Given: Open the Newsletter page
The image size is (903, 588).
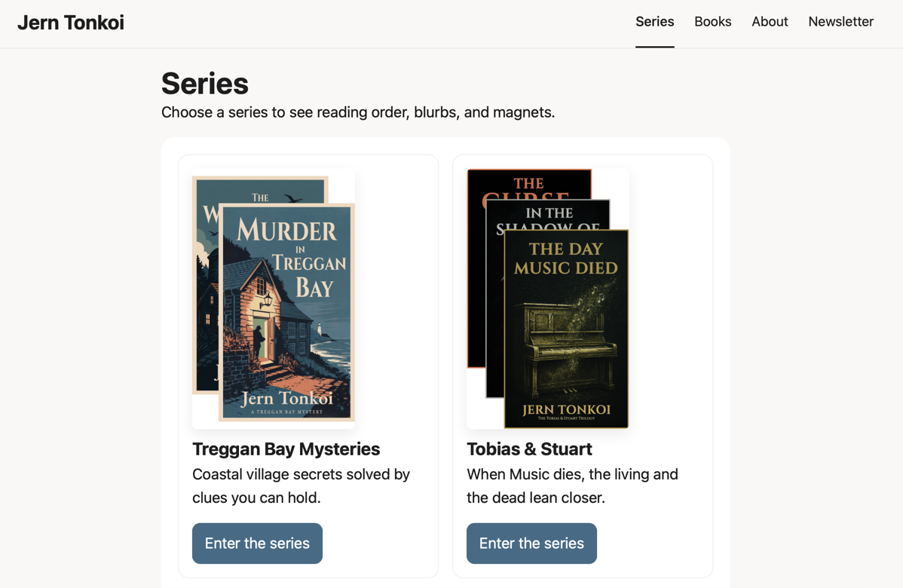Looking at the screenshot, I should 840,22.
